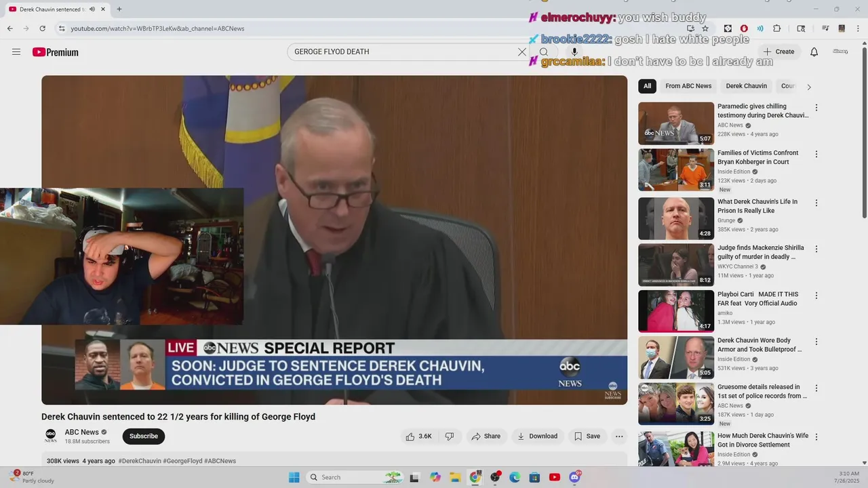Click the #DerekChauvin hashtag

pos(140,461)
